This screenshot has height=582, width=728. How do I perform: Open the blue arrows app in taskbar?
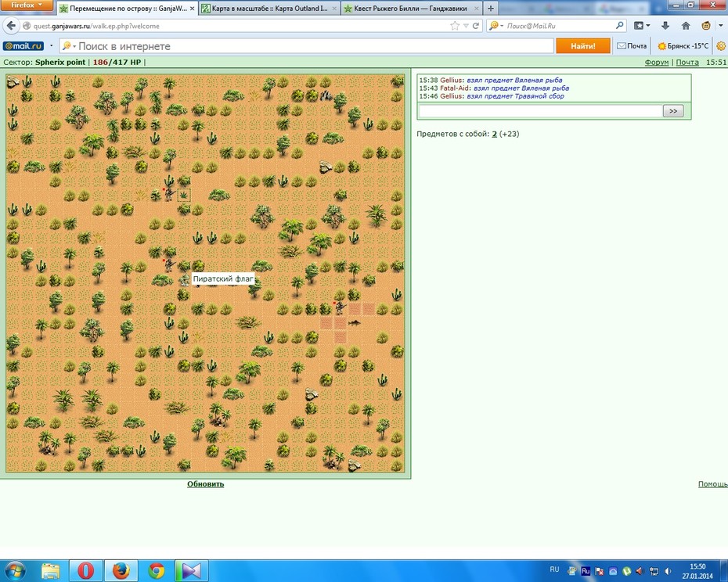(x=191, y=571)
